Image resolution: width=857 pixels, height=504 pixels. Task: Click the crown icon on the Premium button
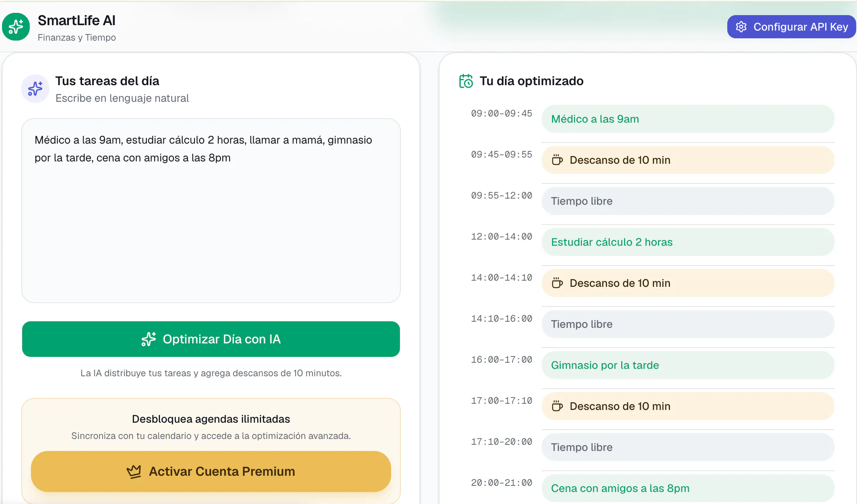click(134, 471)
